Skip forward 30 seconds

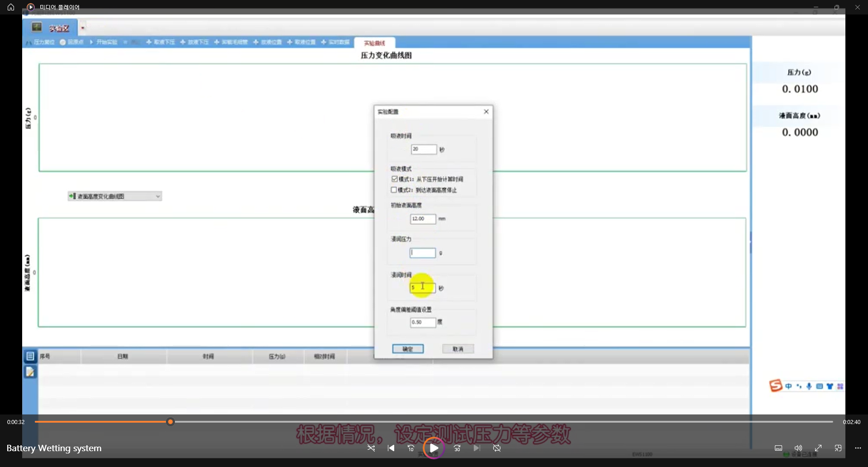coord(457,448)
